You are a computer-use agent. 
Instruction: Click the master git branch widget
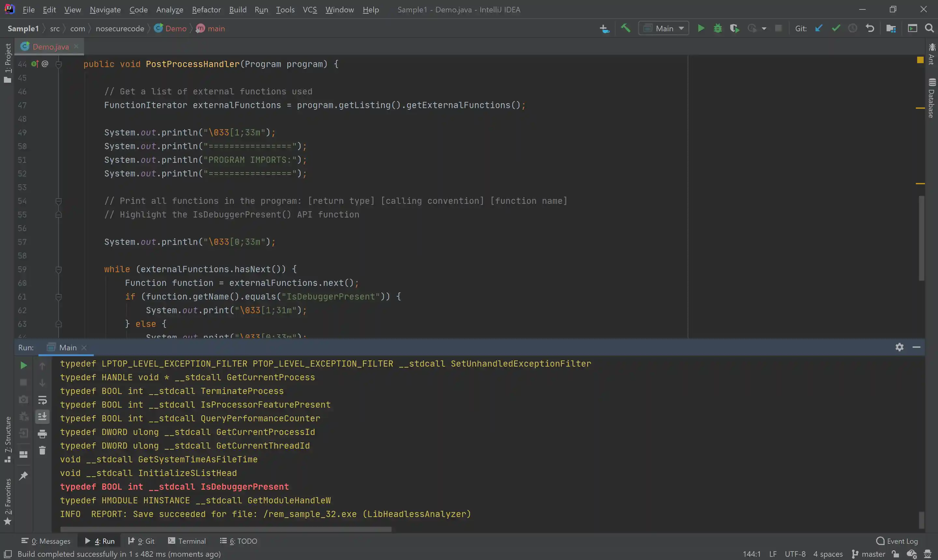click(x=869, y=554)
